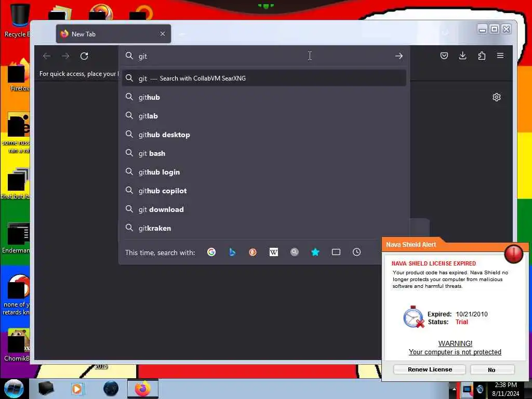Click the Firefox taskbar button

tap(143, 389)
